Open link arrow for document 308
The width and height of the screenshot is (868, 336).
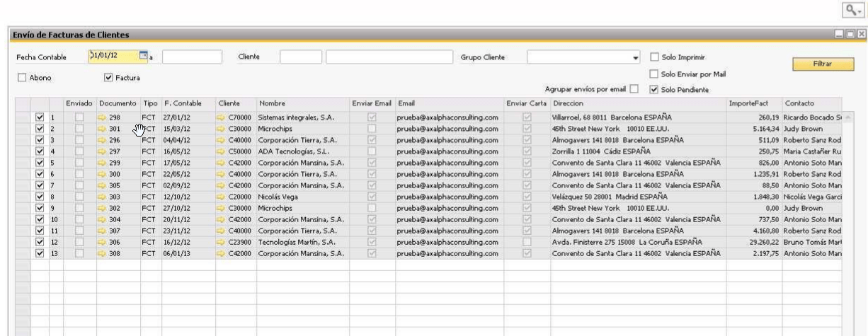pos(103,253)
